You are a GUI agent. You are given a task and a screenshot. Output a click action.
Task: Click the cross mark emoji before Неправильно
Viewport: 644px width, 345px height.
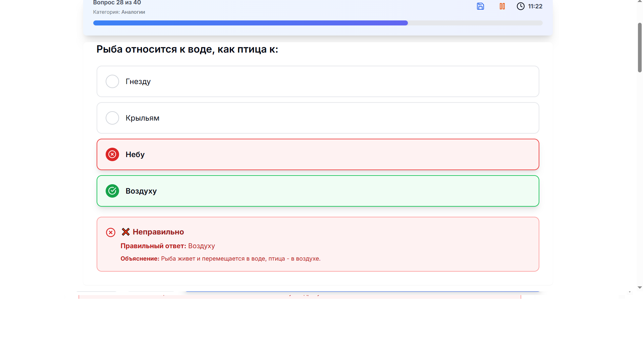126,232
